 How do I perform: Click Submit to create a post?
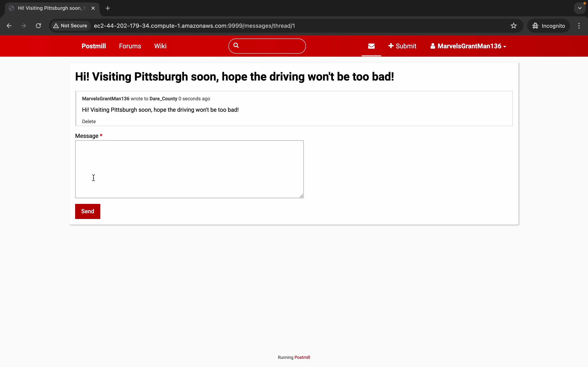[x=402, y=46]
